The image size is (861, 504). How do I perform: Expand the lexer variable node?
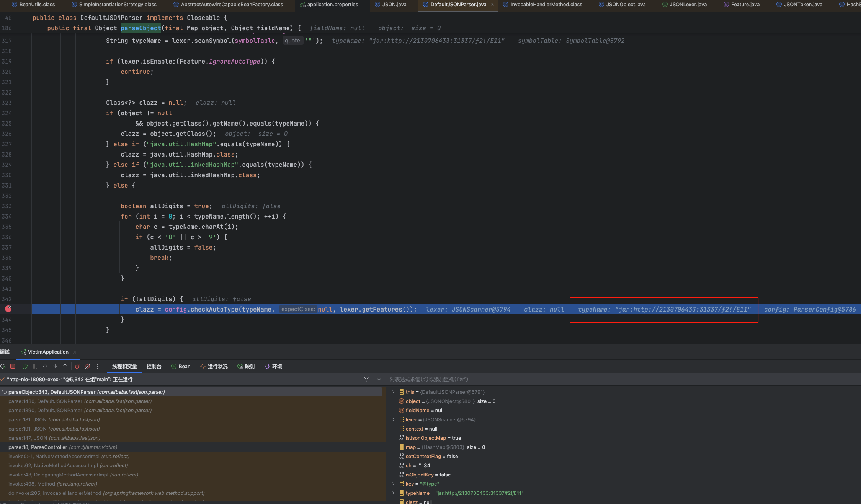(x=393, y=419)
